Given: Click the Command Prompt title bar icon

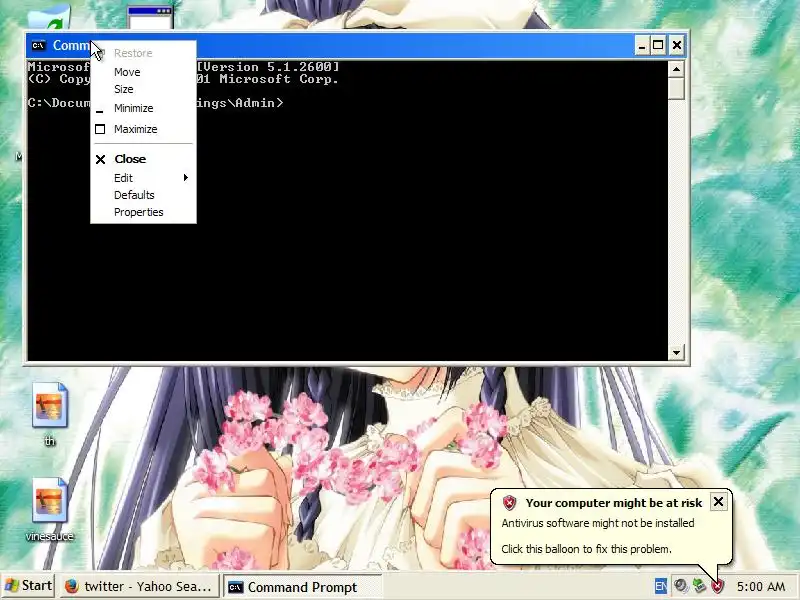Looking at the screenshot, I should [38, 45].
